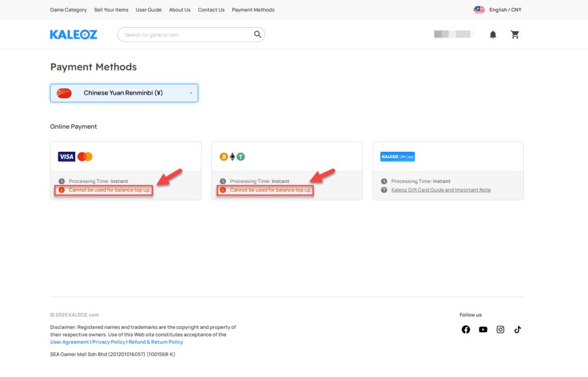
Task: Open KALEOZ Facebook page
Action: [x=466, y=329]
